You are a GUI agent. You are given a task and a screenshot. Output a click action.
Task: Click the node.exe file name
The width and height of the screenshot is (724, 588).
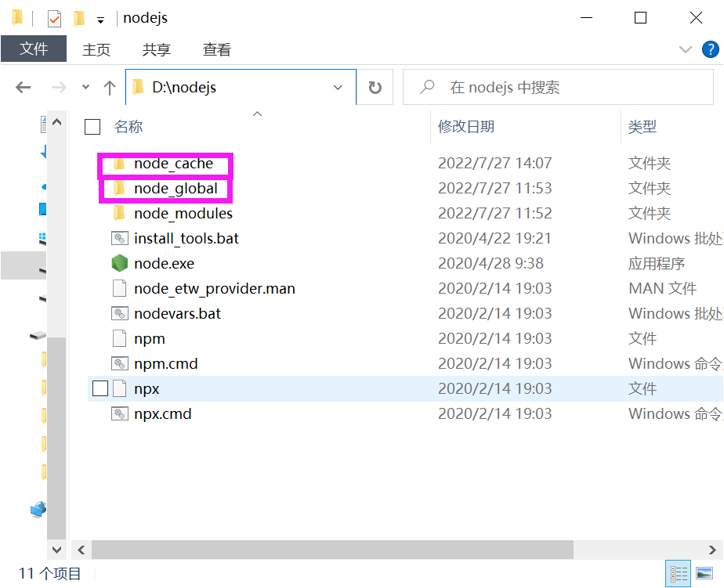[x=164, y=264]
